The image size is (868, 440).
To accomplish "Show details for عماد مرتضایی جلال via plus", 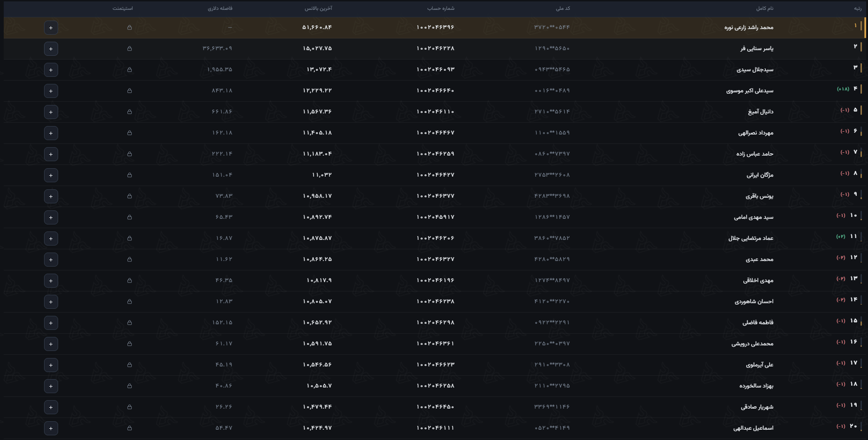I will coord(51,239).
